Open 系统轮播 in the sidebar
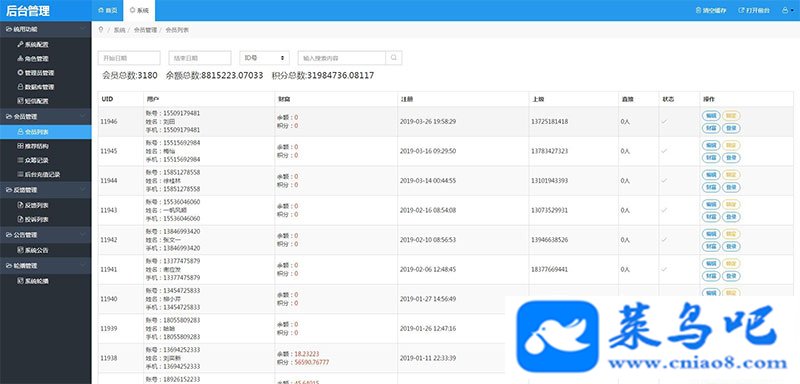The image size is (800, 384). click(33, 281)
